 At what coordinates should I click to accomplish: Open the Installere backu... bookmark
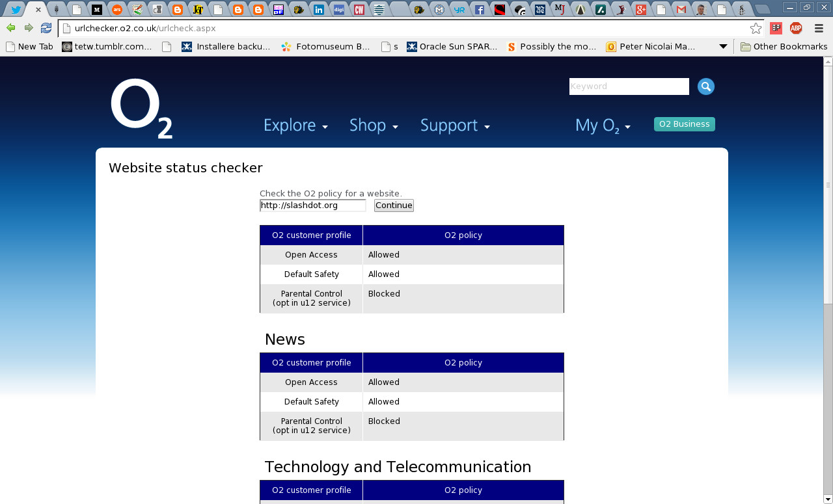[226, 47]
